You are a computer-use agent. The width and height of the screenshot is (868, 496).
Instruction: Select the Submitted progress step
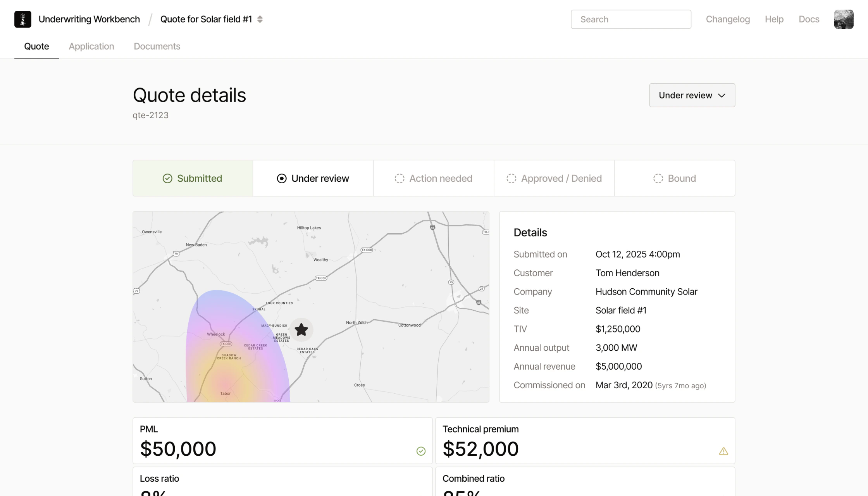click(x=193, y=178)
